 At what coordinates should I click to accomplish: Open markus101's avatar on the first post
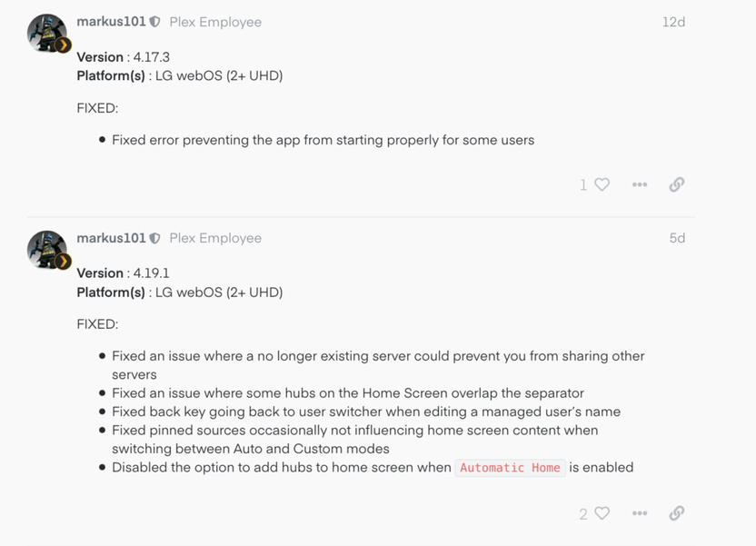(x=46, y=34)
